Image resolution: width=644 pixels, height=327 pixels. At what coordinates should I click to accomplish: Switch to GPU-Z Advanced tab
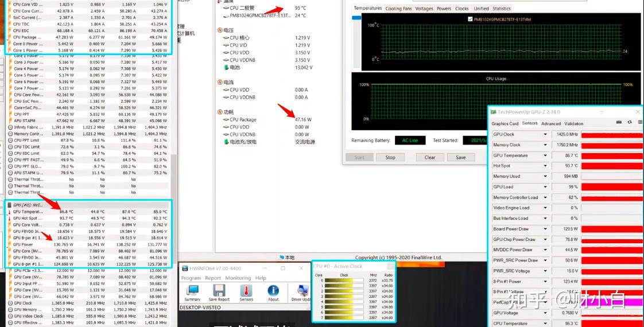coord(551,123)
